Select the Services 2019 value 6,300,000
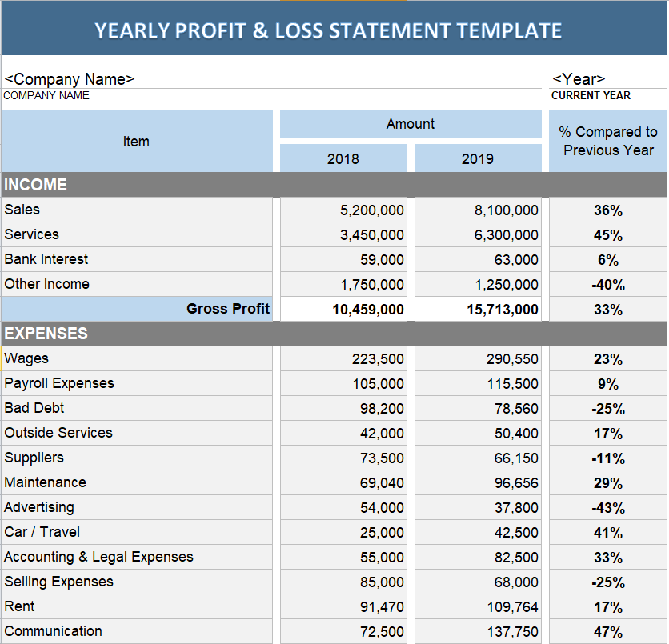The image size is (669, 644). (478, 235)
